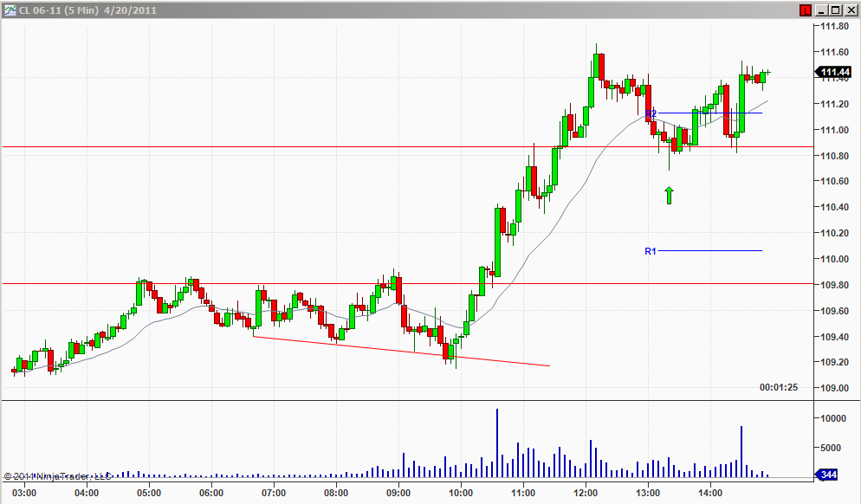Click the 111.80 price axis label
Viewport: 861px width, 504px height.
coord(835,26)
